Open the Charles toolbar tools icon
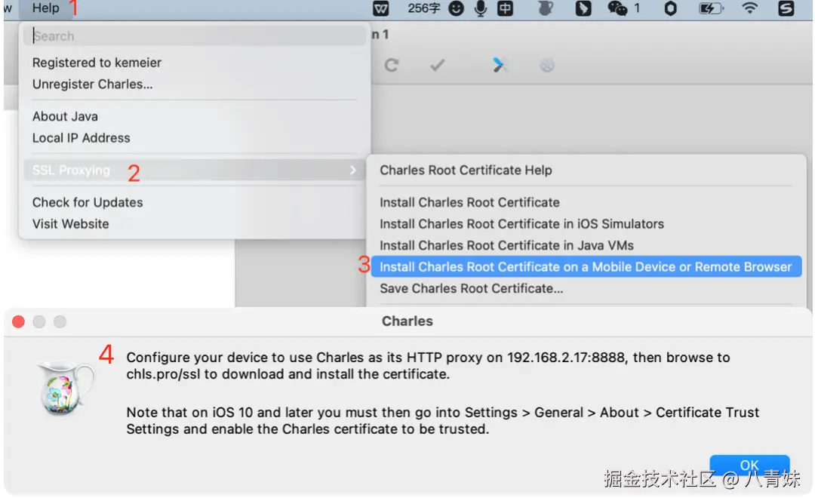815x504 pixels. coord(499,65)
